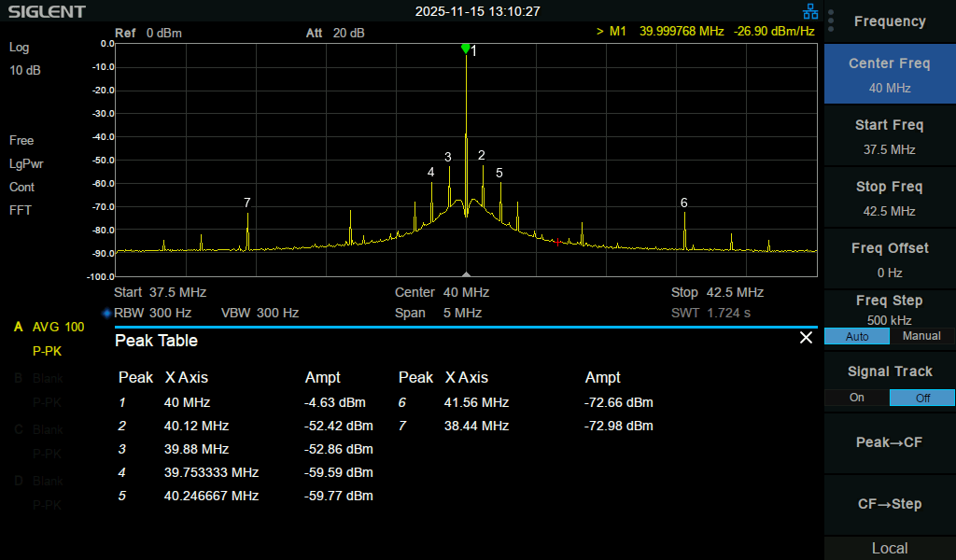Image resolution: width=956 pixels, height=560 pixels.
Task: Select the trace B Blank indicator
Action: tap(38, 378)
